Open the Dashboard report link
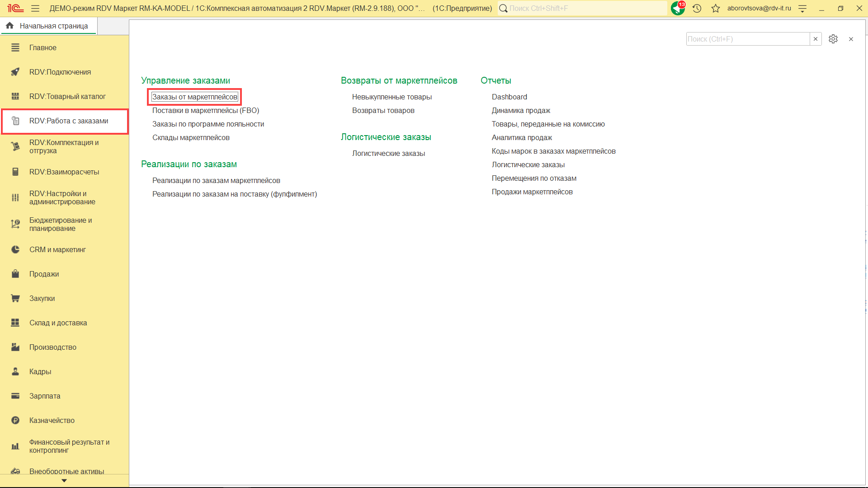Screen dimensions: 868x488 (x=509, y=97)
